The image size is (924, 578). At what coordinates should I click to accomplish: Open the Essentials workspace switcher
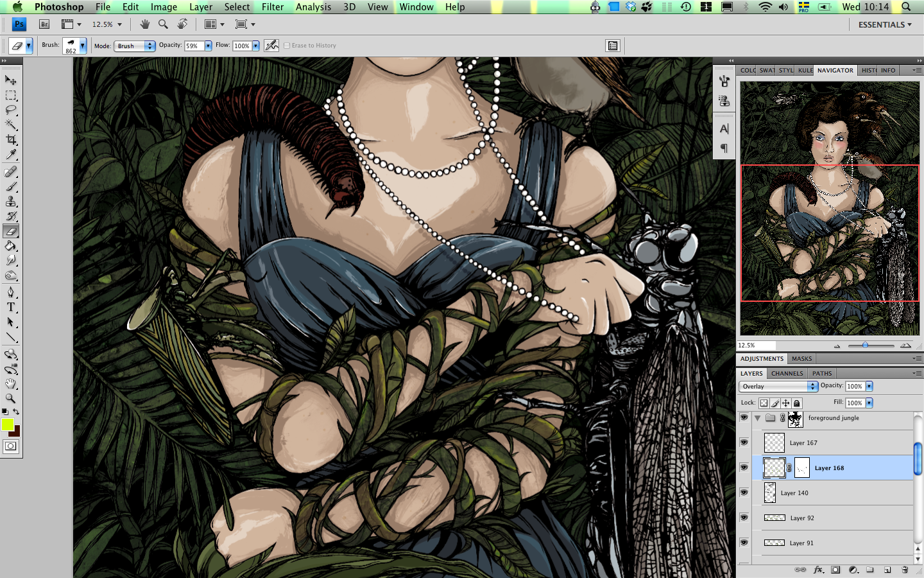point(885,24)
